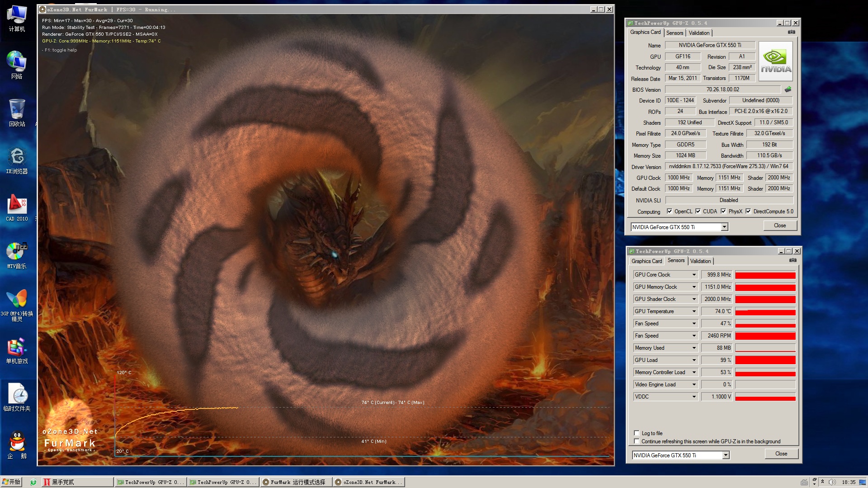Switch to FurMark 运行模式选择 taskbar item
868x488 pixels.
point(297,482)
